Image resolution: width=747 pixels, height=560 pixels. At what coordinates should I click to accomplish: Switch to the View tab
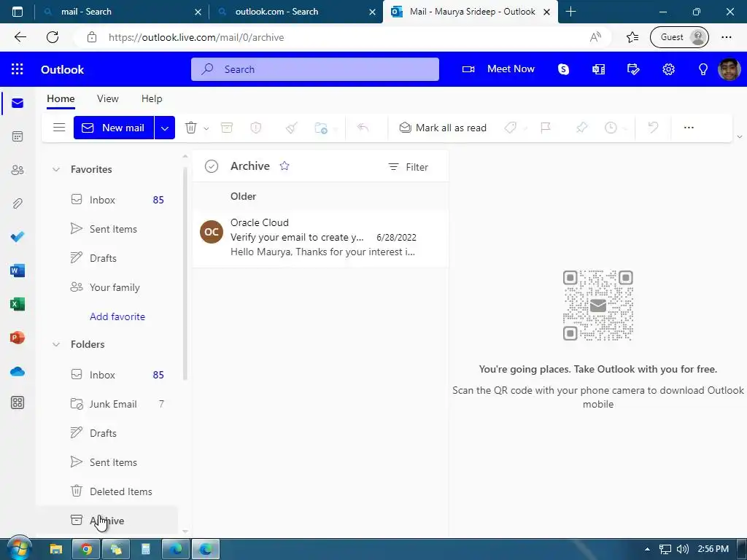108,98
